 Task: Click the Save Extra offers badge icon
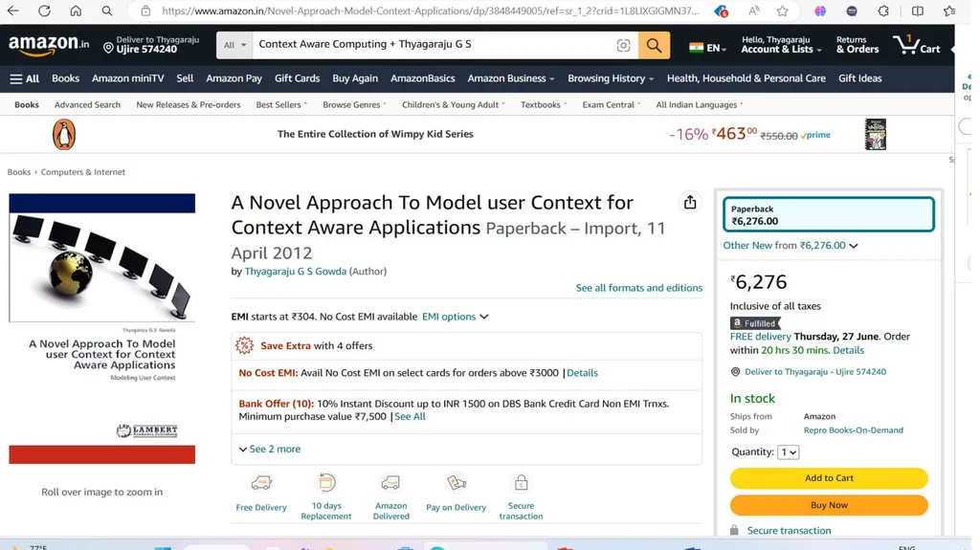(x=244, y=345)
